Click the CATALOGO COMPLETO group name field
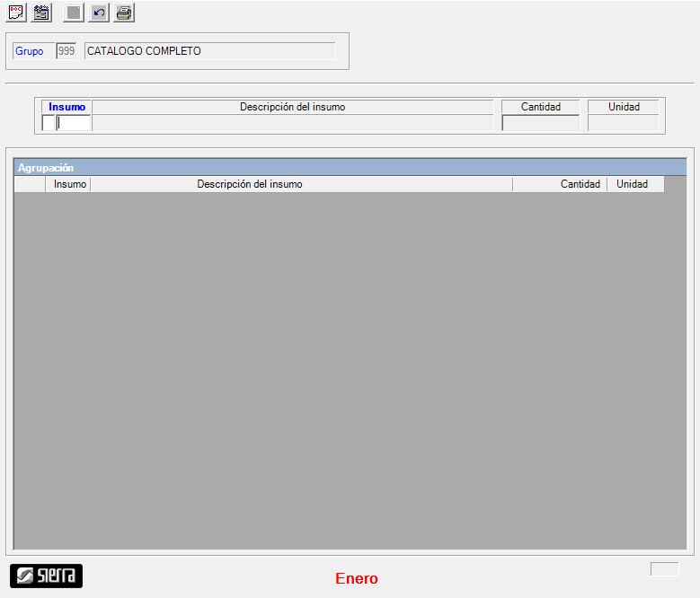This screenshot has width=700, height=598. 209,51
